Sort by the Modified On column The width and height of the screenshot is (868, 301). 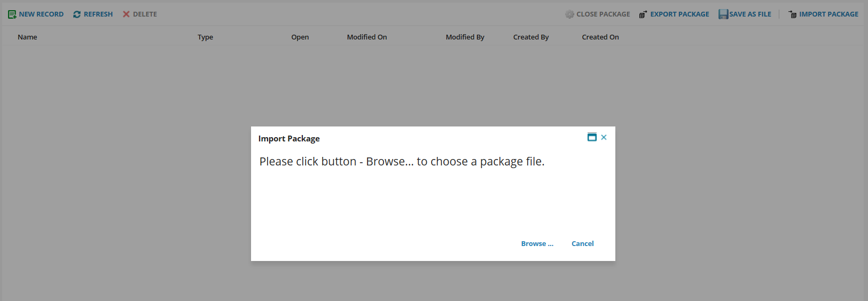click(366, 37)
